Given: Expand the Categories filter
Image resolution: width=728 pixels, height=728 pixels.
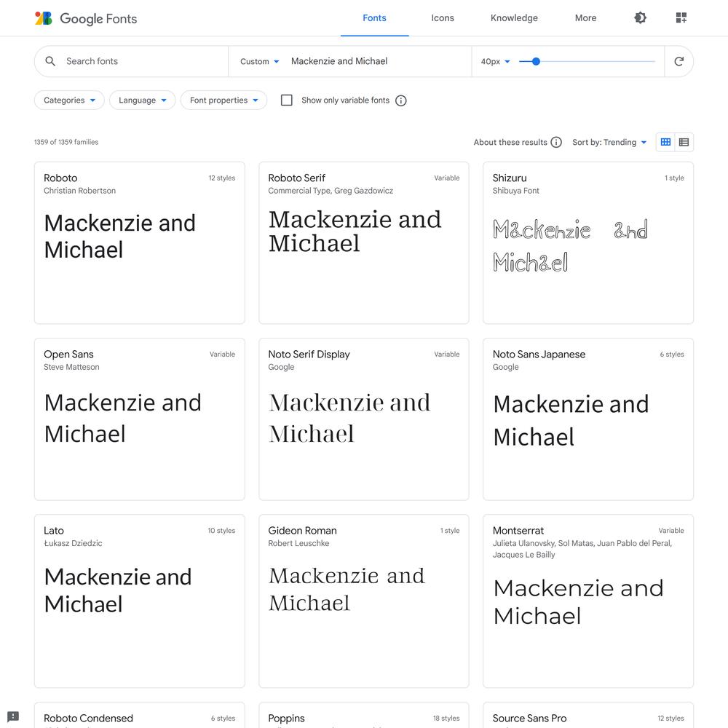Looking at the screenshot, I should tap(69, 100).
